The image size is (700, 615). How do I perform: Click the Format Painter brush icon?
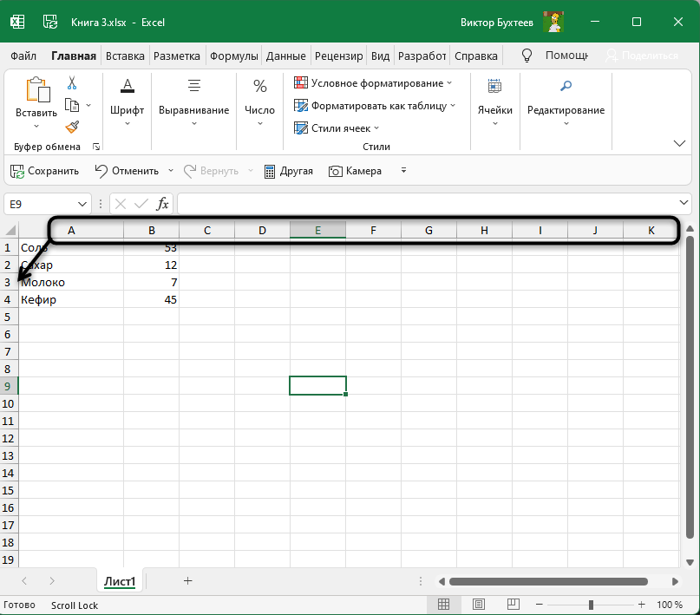click(x=72, y=128)
